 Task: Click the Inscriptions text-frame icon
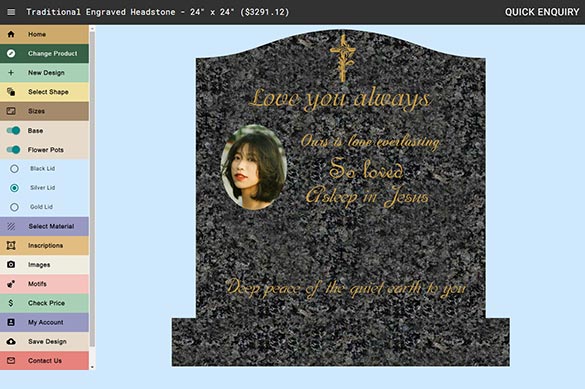click(11, 245)
